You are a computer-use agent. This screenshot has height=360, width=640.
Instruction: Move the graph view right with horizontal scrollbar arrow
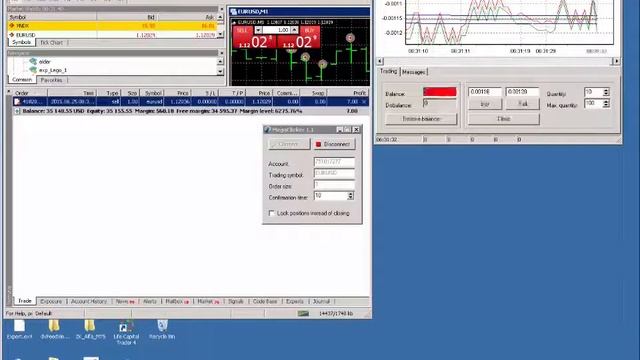tap(616, 61)
